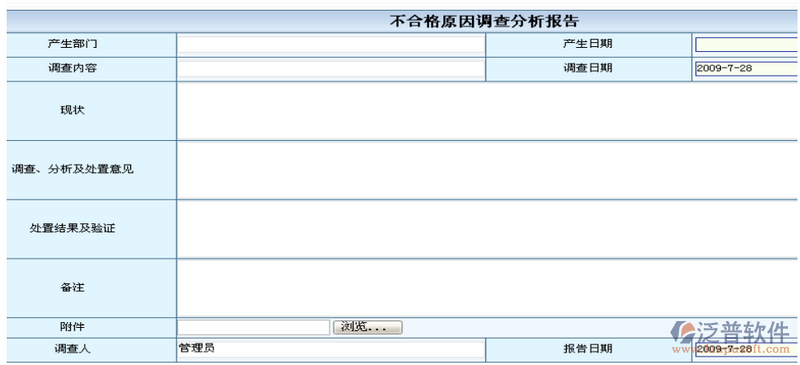Click the 泛普软件 logo icon

pyautogui.click(x=682, y=332)
